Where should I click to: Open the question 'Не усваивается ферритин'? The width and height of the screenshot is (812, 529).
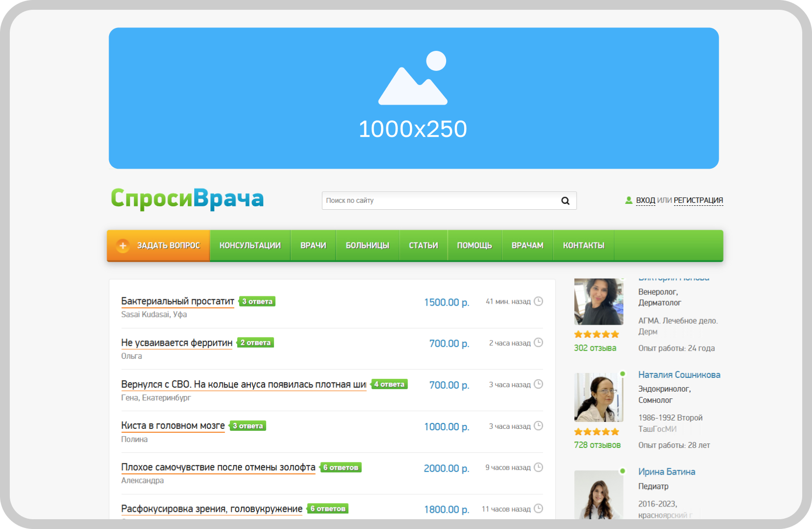click(177, 343)
